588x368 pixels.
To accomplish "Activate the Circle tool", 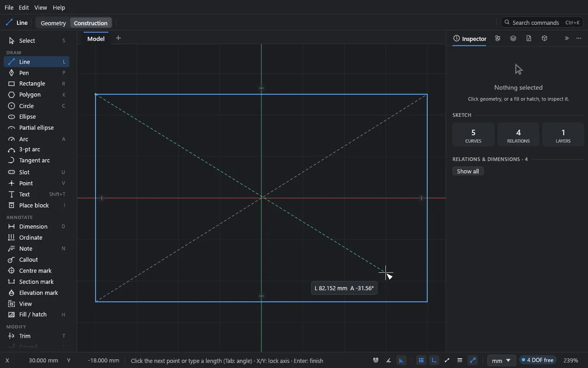I will (x=37, y=106).
